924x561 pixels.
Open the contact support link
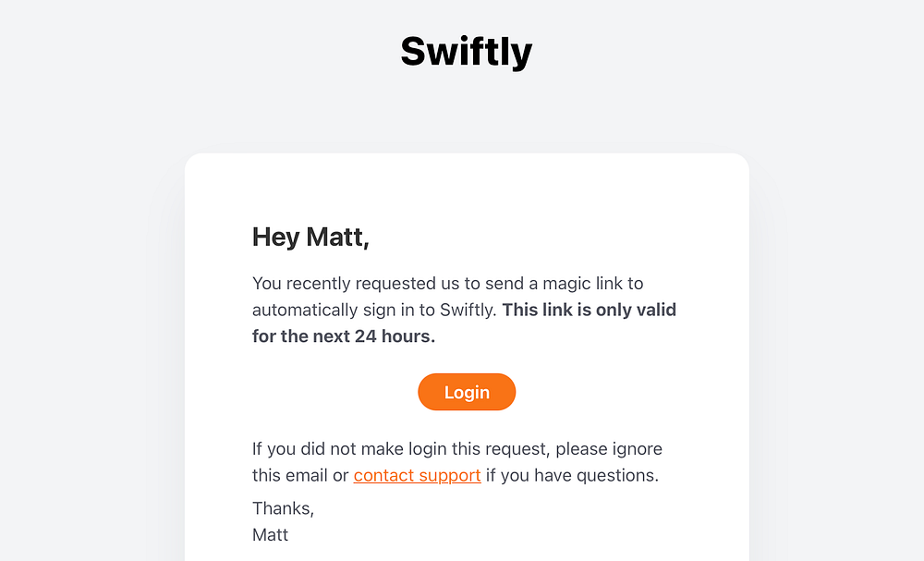click(x=417, y=476)
